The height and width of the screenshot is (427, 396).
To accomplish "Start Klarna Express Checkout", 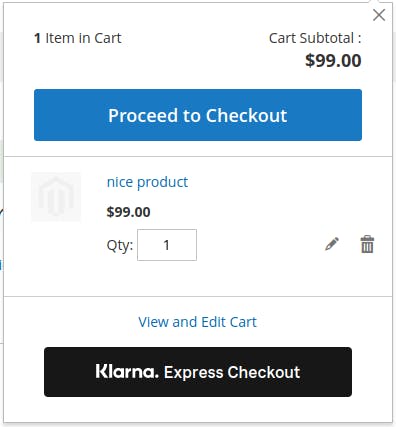I will pos(198,372).
